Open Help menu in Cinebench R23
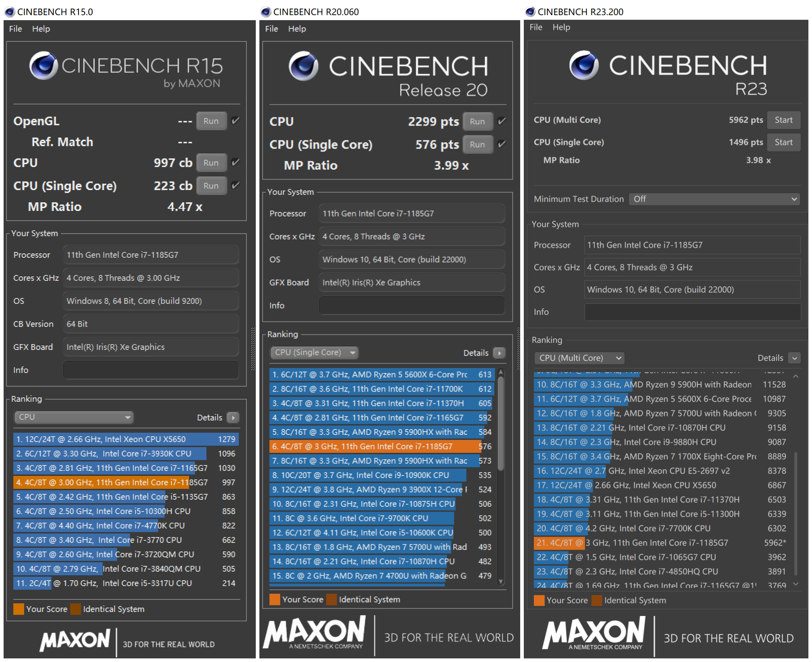 (561, 27)
